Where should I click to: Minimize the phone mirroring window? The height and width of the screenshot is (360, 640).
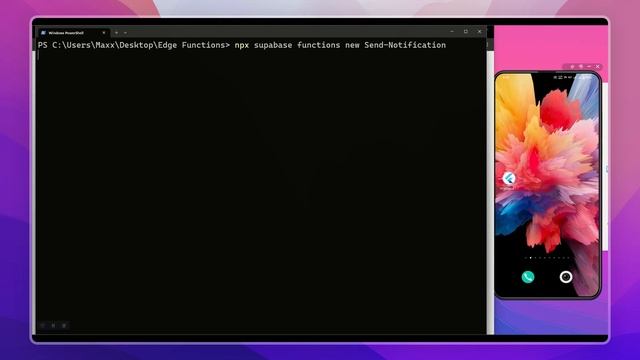click(589, 66)
